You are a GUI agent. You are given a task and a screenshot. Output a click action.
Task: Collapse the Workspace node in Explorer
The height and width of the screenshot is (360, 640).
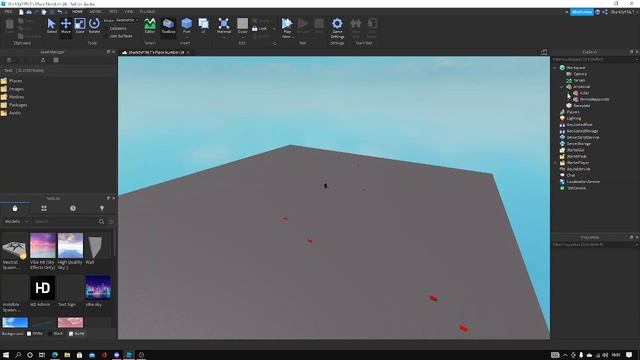click(555, 68)
